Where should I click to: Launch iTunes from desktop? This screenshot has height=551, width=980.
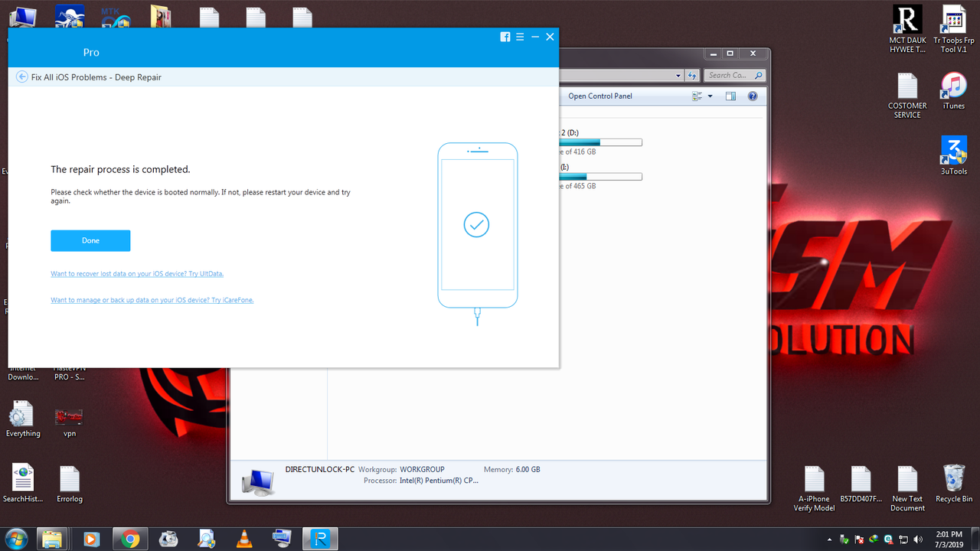click(953, 91)
